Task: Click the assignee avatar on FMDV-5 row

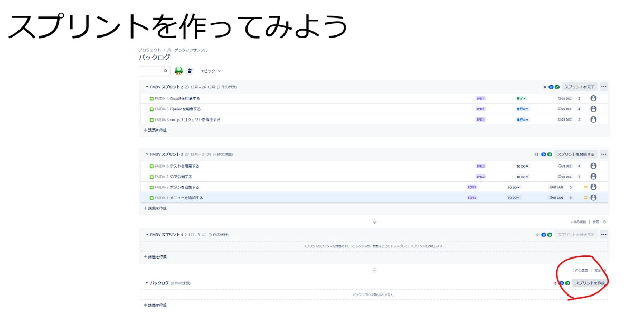Action: pyautogui.click(x=593, y=109)
